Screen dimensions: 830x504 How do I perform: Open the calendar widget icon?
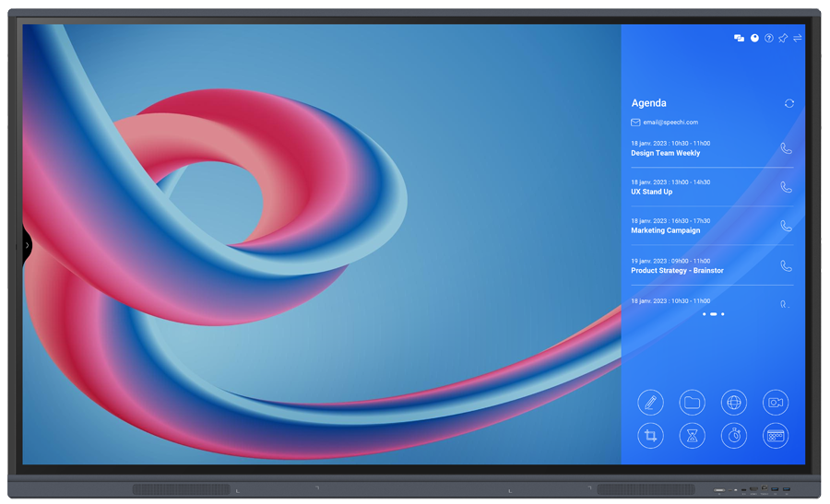[x=776, y=436]
